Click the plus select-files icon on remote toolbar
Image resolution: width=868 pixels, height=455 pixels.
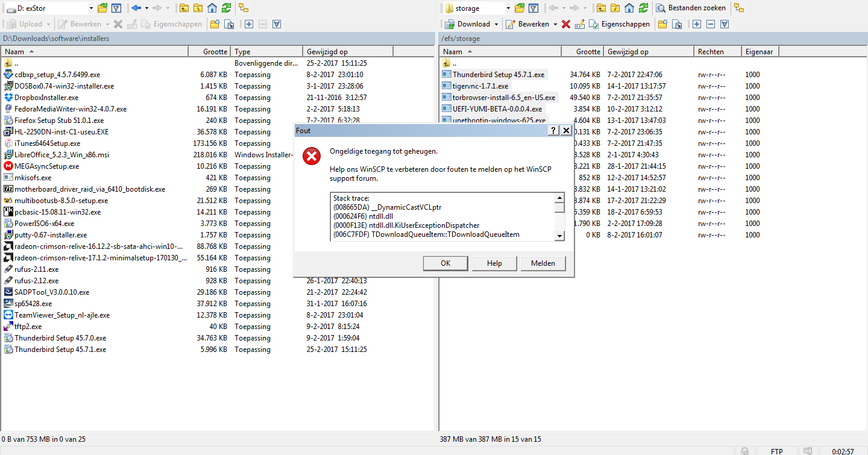[x=696, y=24]
